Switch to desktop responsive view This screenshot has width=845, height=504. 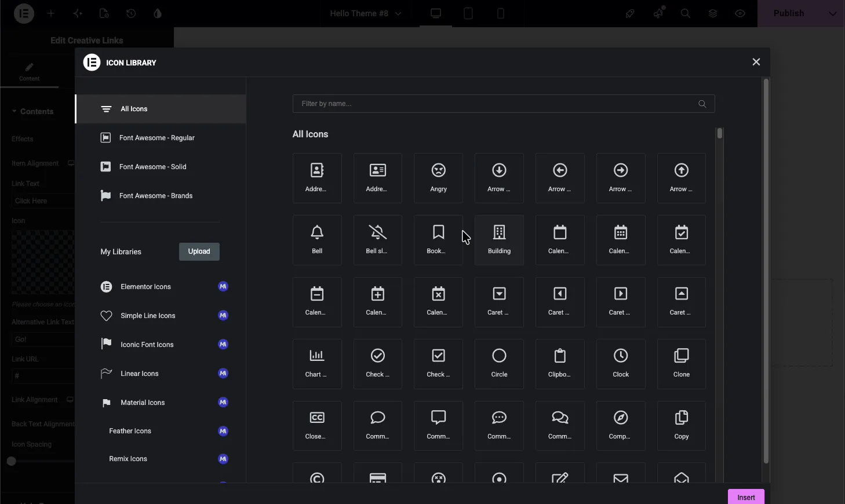436,13
